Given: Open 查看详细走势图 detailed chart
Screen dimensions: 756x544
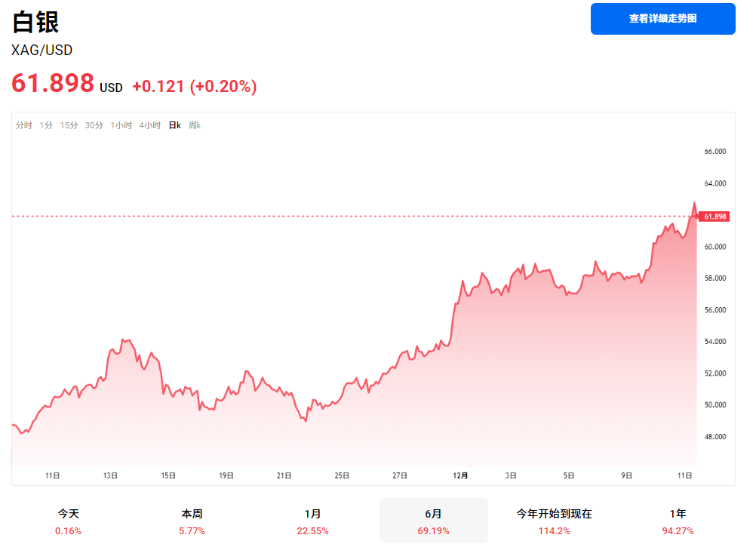Looking at the screenshot, I should tap(662, 19).
